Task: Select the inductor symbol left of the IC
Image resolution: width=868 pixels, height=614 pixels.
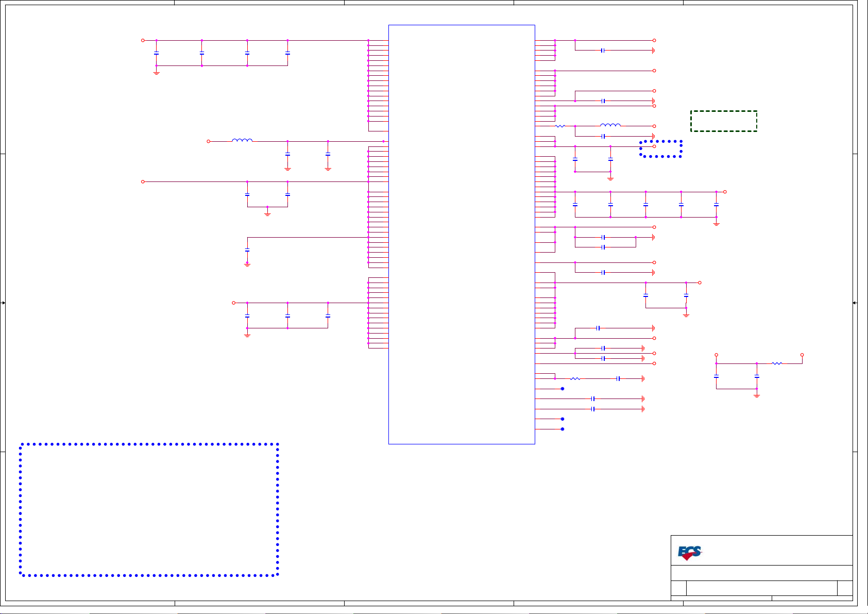Action: pos(242,140)
